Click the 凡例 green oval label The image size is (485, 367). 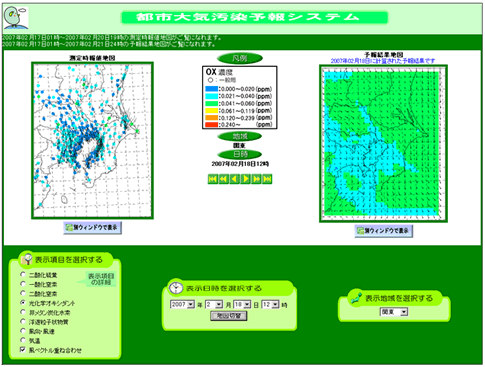point(240,58)
